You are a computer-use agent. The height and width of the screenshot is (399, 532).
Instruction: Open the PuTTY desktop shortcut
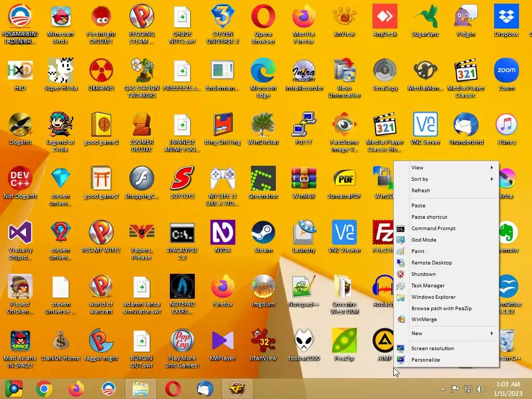[303, 129]
